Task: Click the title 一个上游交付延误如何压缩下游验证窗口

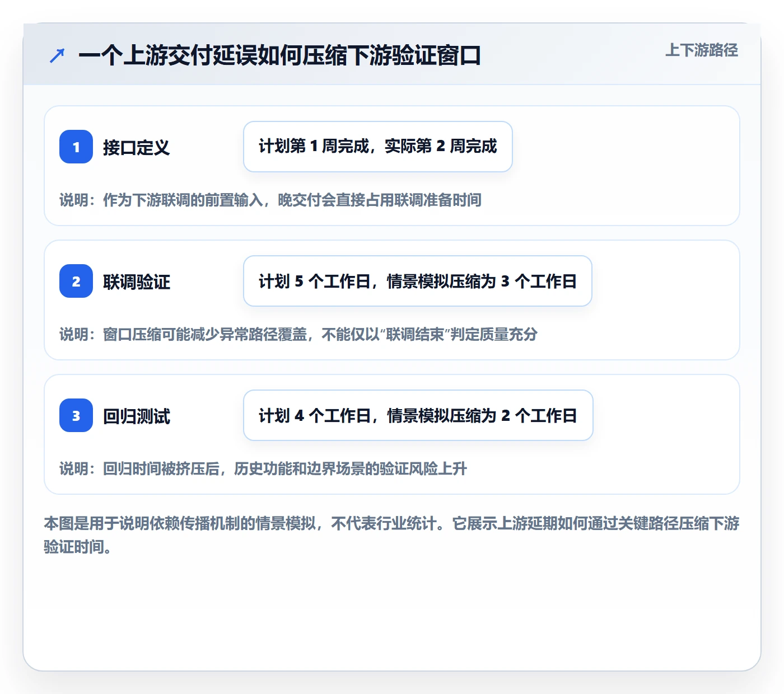Action: point(279,56)
